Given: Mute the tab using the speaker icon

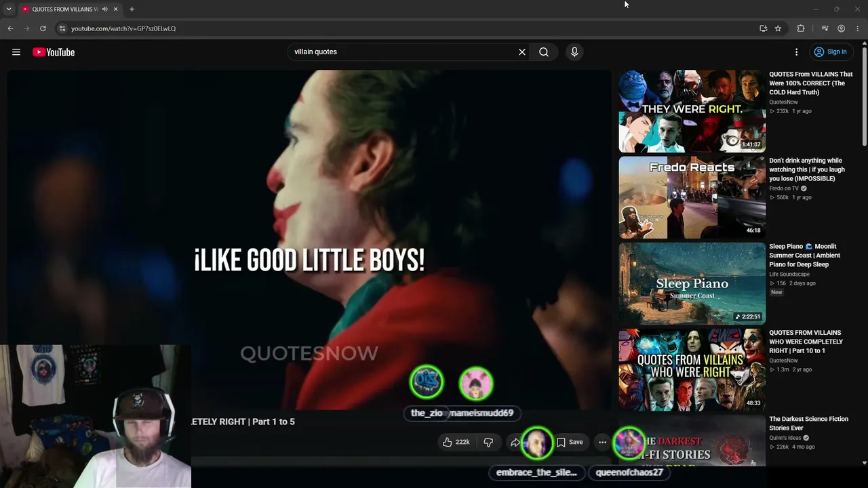Looking at the screenshot, I should click(104, 9).
